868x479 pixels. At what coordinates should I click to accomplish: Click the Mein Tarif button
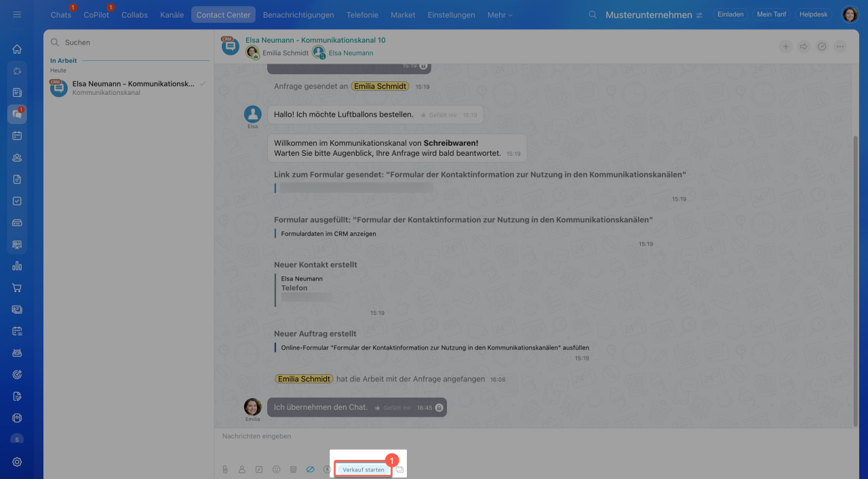(771, 14)
